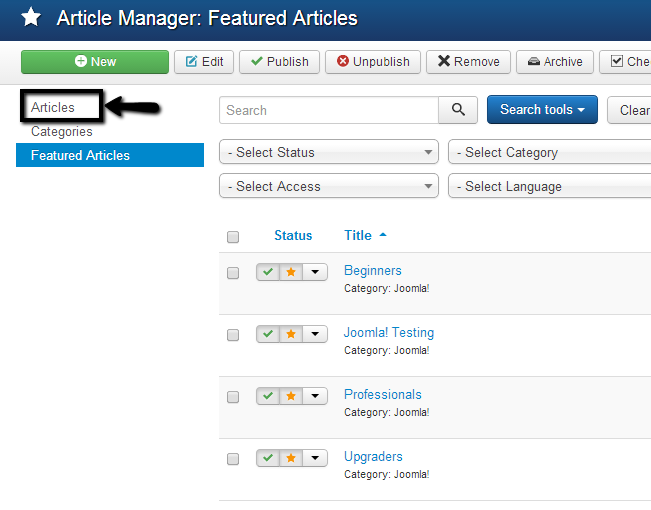The image size is (651, 510).
Task: Click featured star icon for Professionals
Action: 291,396
